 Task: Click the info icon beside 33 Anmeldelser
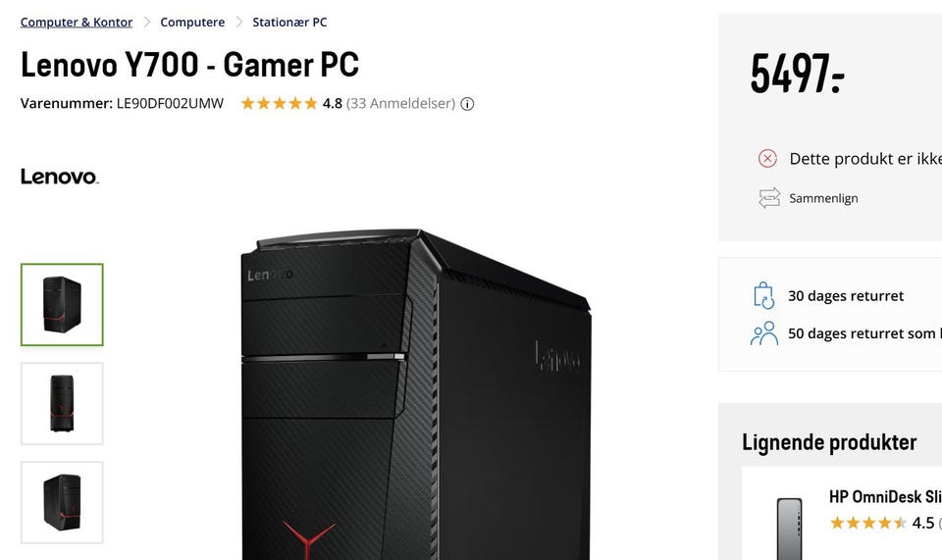coord(467,104)
